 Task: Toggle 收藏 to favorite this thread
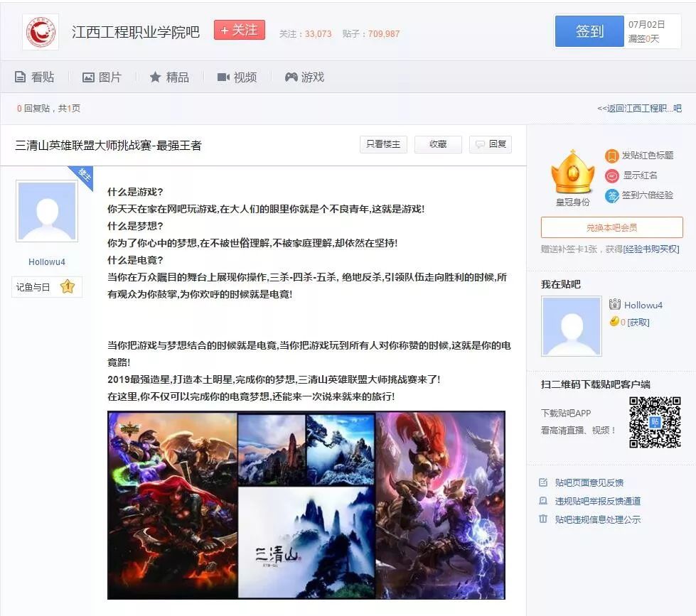438,144
